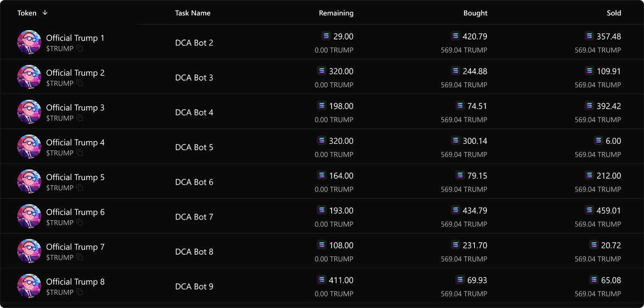Click Solana icon next to 29.00 Remaining

click(x=327, y=36)
